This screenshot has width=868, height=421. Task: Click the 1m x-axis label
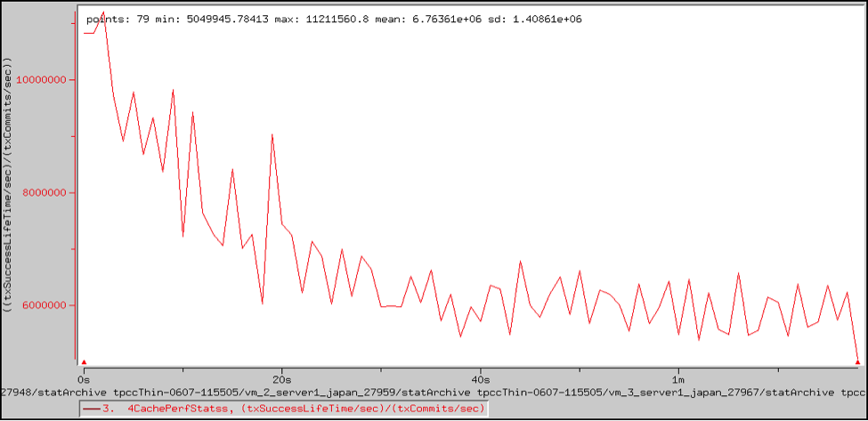pos(678,379)
